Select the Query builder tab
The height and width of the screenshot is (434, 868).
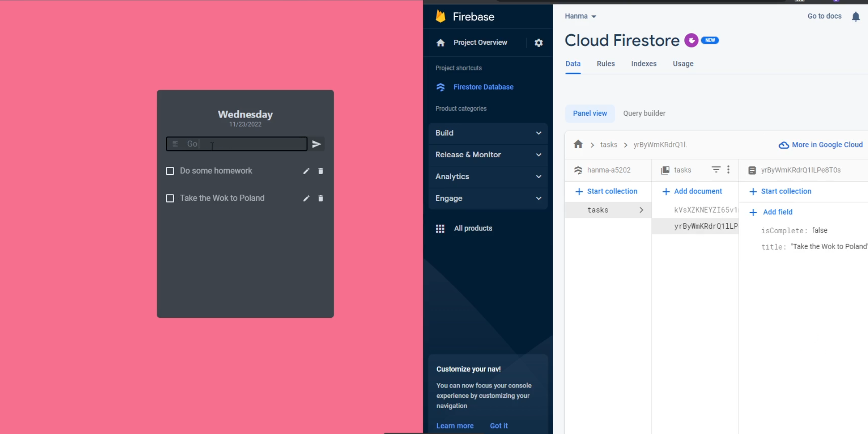(x=644, y=113)
